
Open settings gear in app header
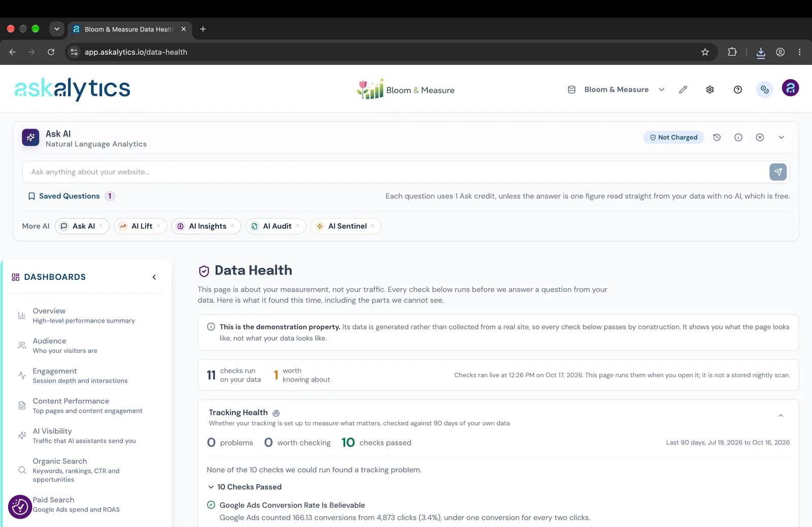tap(710, 90)
